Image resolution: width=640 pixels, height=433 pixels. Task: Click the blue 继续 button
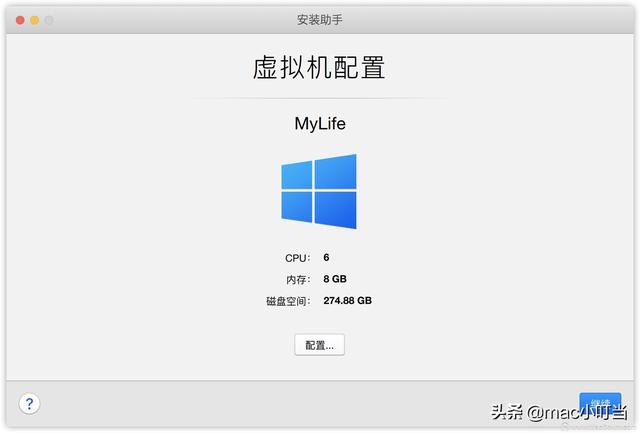(600, 403)
